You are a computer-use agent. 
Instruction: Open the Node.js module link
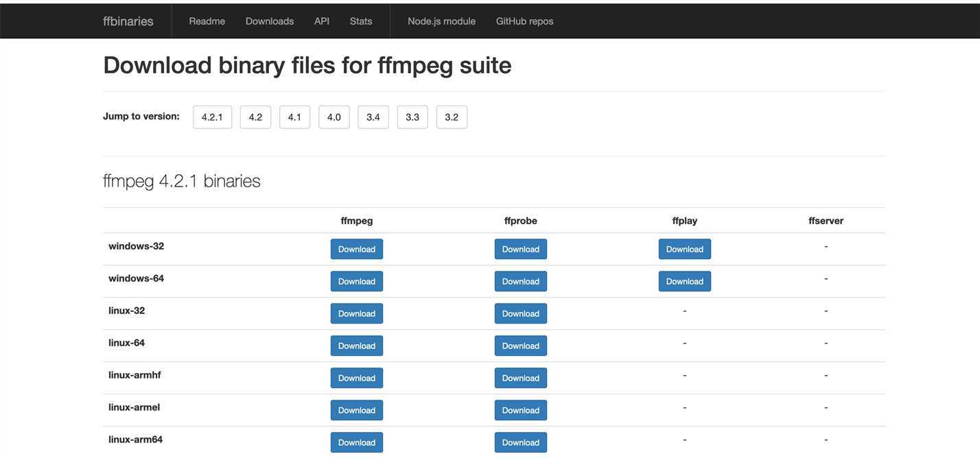coord(441,21)
